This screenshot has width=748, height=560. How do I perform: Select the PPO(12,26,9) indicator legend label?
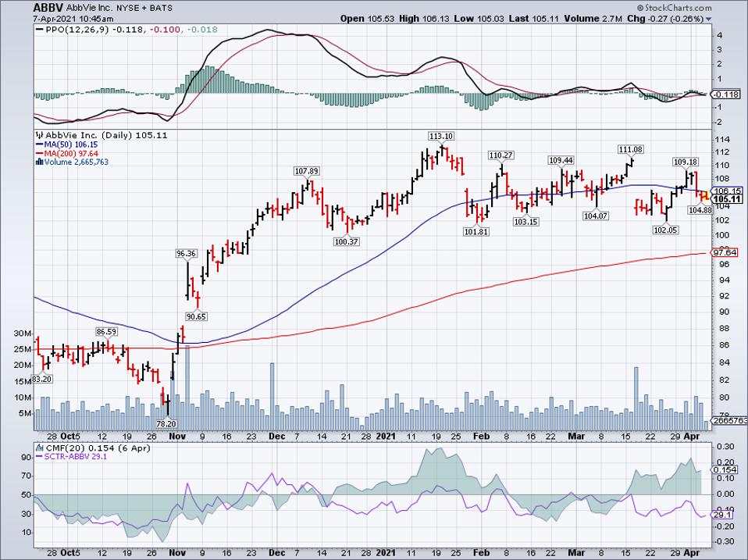[x=77, y=30]
